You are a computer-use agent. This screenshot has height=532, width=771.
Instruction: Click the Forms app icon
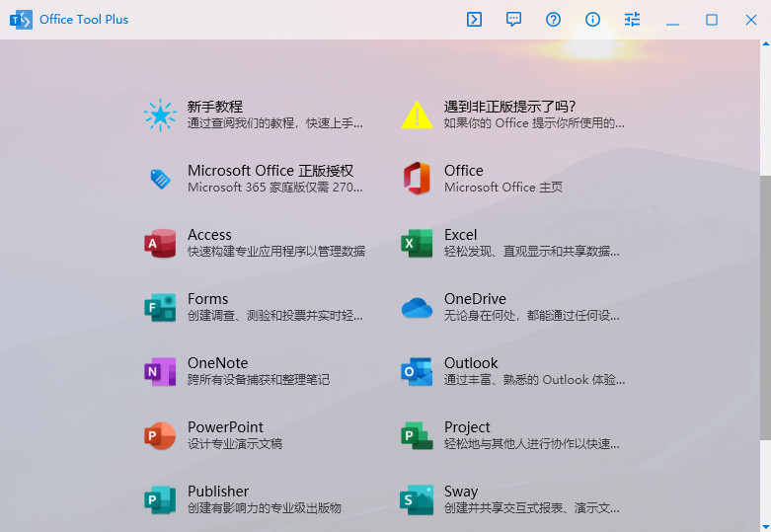(x=160, y=307)
